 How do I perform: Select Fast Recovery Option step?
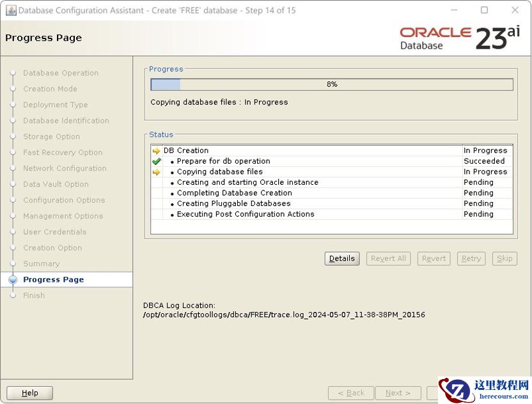click(x=63, y=153)
